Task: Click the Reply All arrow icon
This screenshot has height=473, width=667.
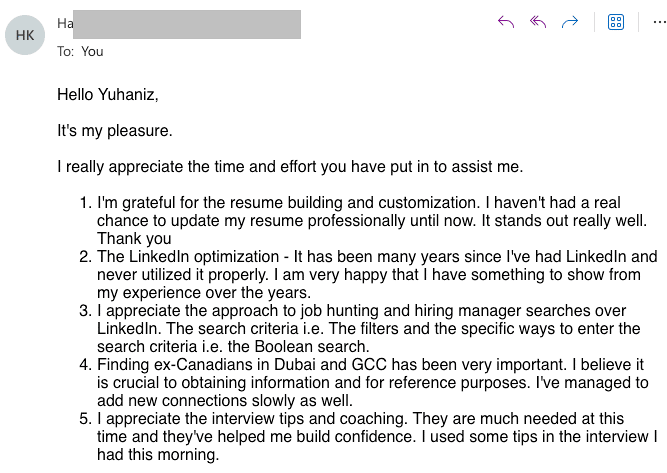Action: point(538,22)
